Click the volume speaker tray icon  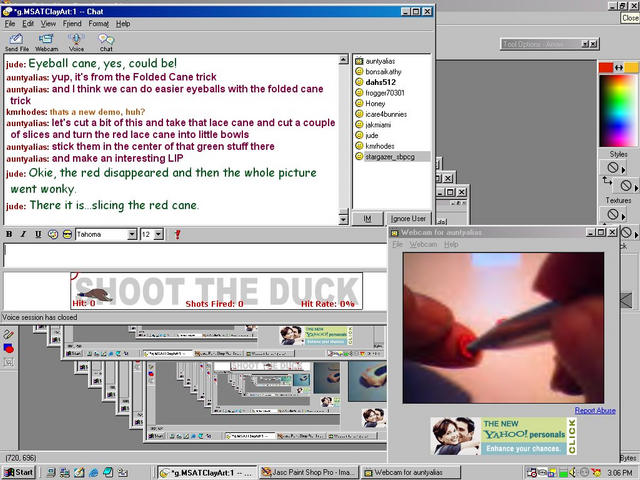573,472
